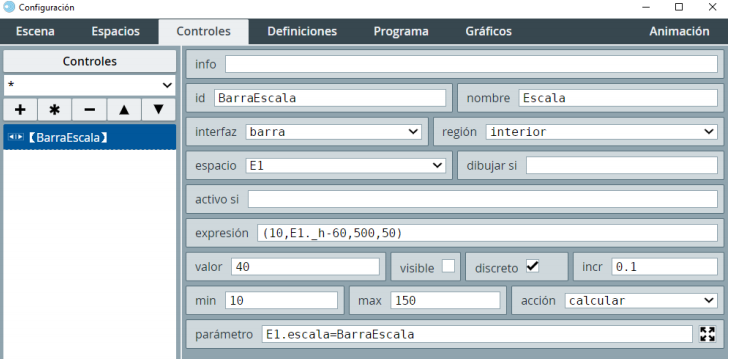The image size is (730, 360).
Task: Switch to the Escena tab
Action: 35,32
